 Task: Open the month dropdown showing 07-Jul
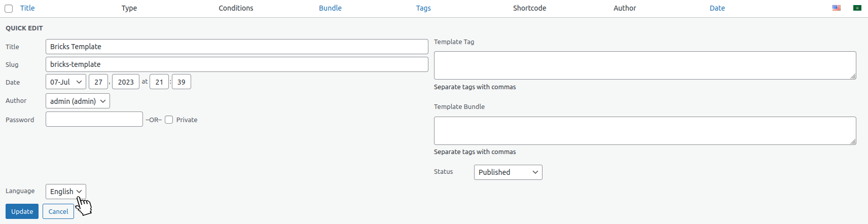[x=66, y=82]
